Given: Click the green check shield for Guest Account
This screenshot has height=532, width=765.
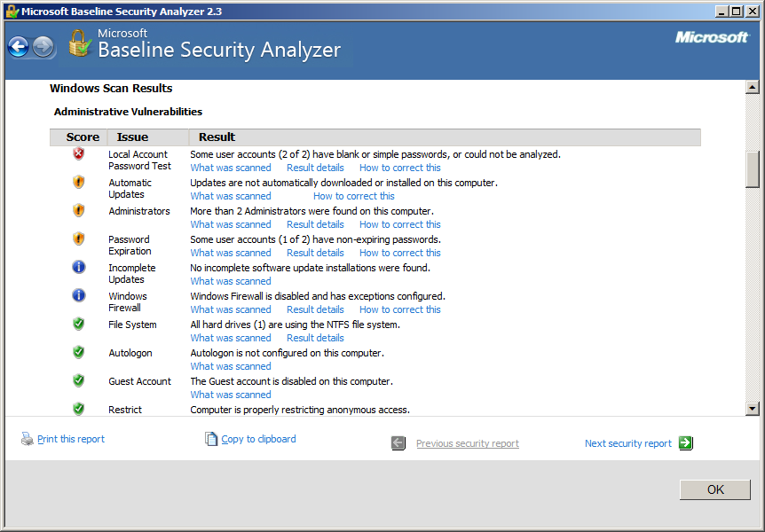Looking at the screenshot, I should [79, 380].
